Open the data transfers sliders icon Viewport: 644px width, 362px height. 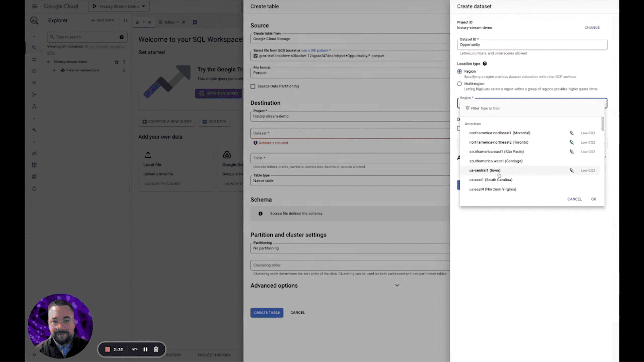click(34, 59)
